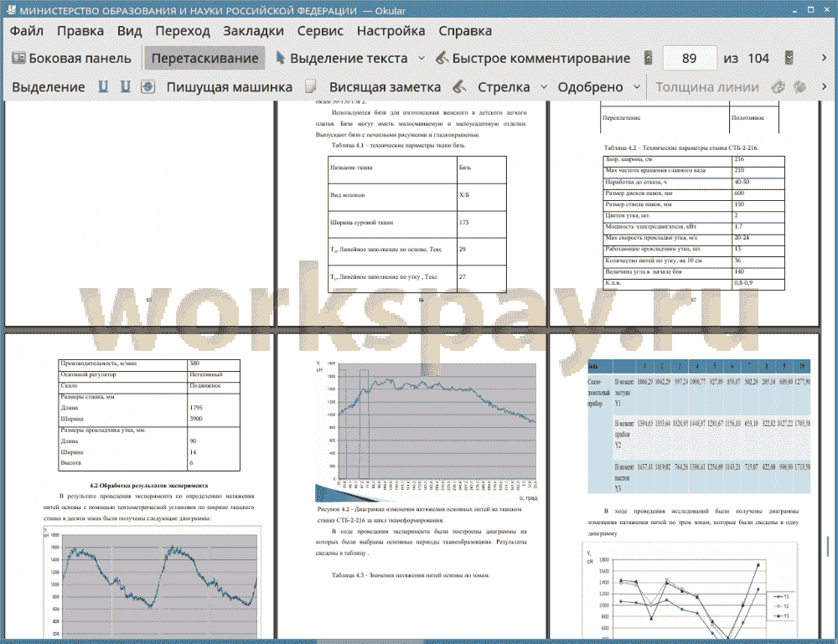
Task: Click the Боковая панель sidebar icon
Action: [18, 58]
